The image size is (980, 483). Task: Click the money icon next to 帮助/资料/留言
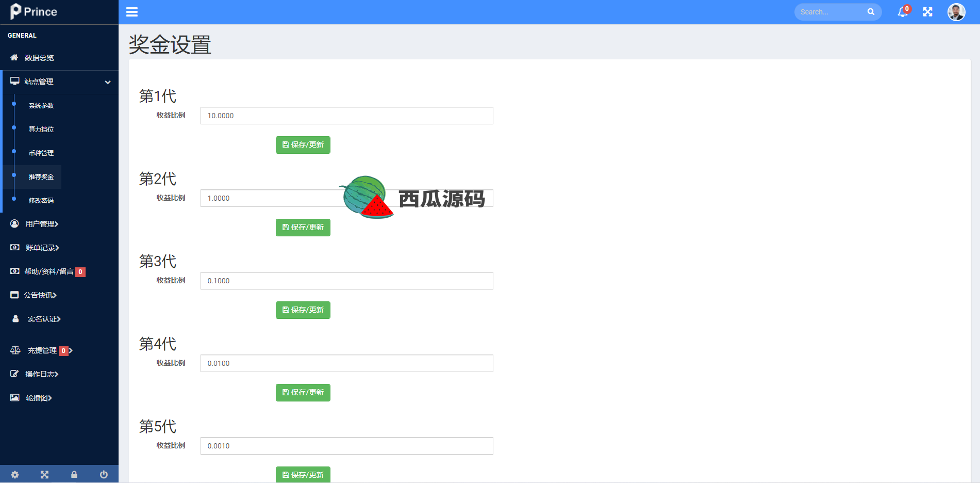(x=15, y=271)
